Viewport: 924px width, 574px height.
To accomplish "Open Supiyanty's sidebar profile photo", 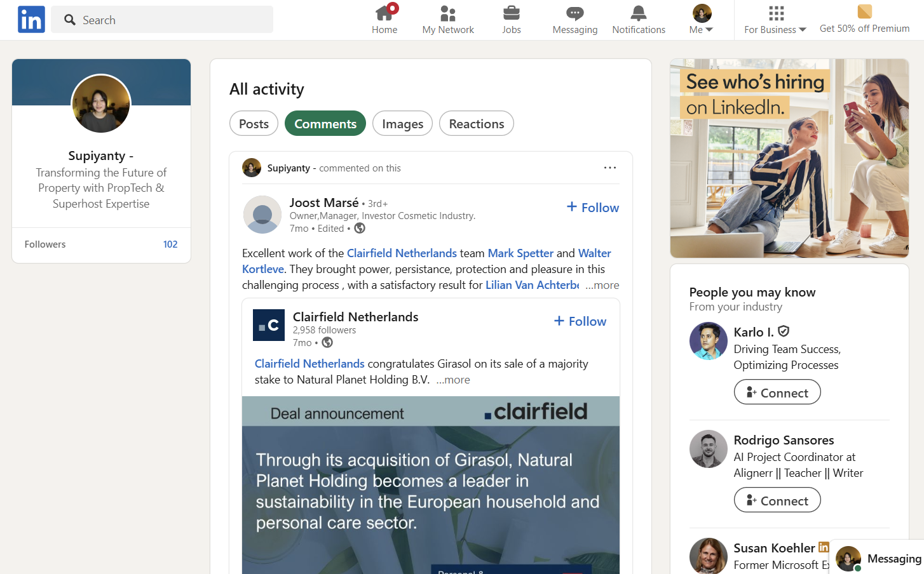I will click(101, 103).
